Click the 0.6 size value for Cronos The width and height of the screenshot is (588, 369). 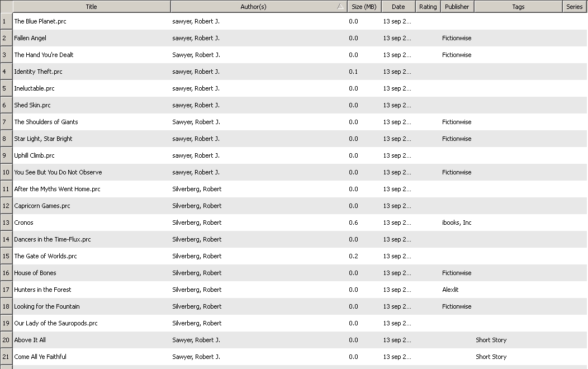tap(353, 223)
